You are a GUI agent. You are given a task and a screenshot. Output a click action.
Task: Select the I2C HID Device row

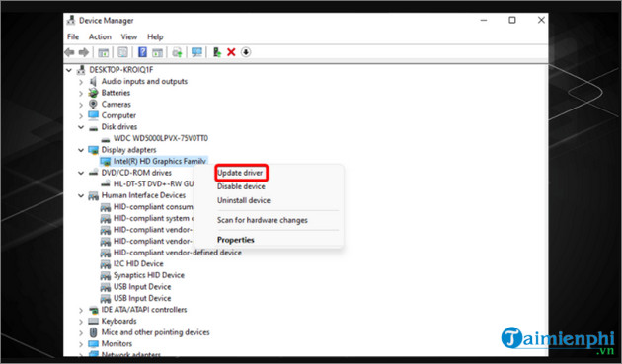138,264
